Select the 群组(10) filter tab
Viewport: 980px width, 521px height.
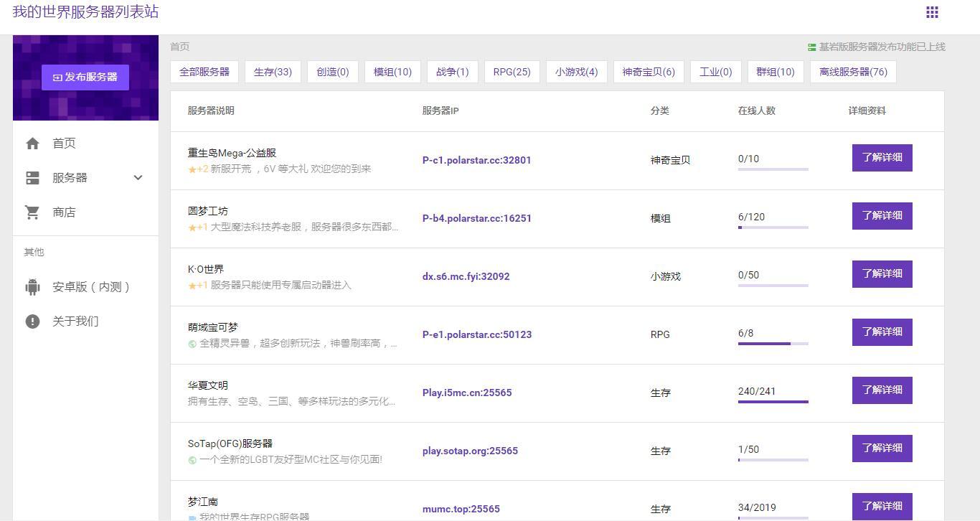[x=776, y=72]
